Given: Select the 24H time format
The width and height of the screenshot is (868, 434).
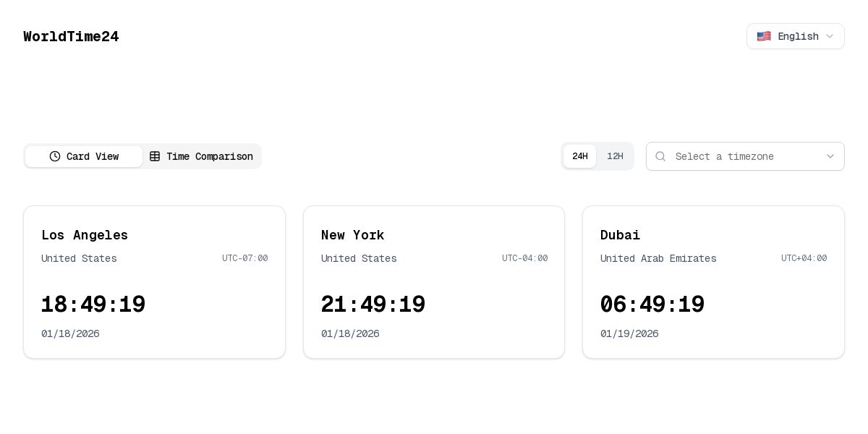Looking at the screenshot, I should pyautogui.click(x=579, y=156).
